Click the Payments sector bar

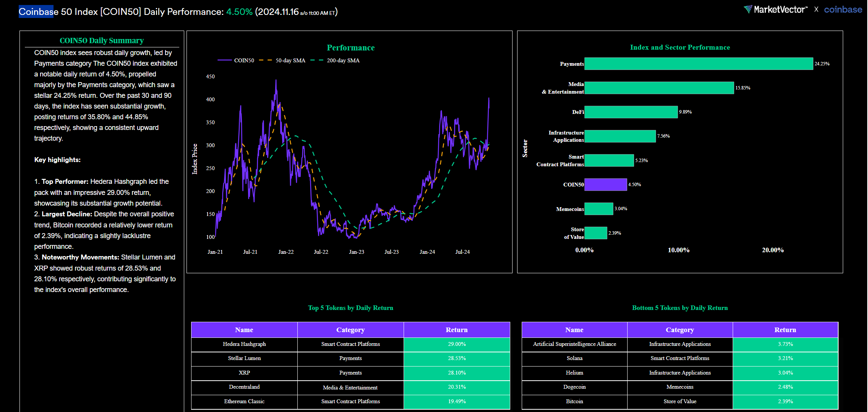699,64
